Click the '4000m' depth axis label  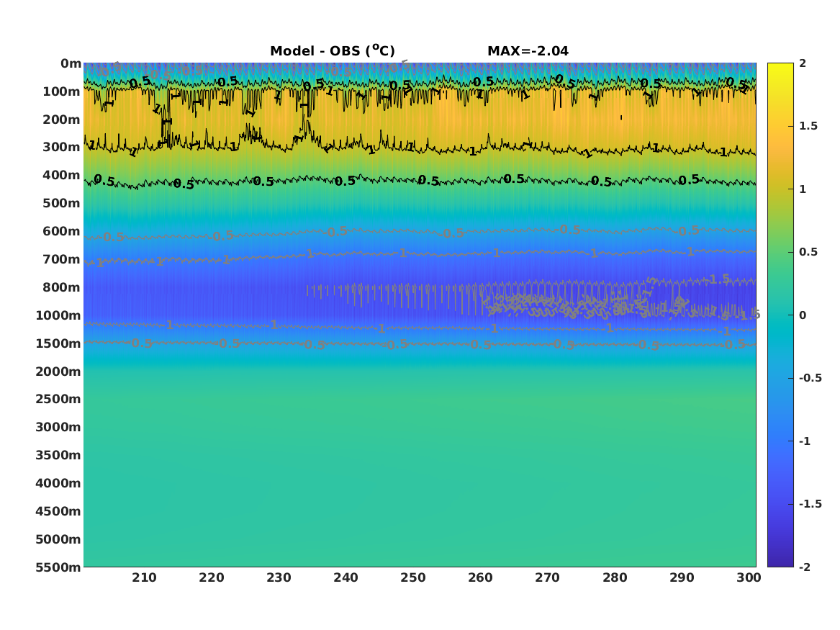coord(58,483)
